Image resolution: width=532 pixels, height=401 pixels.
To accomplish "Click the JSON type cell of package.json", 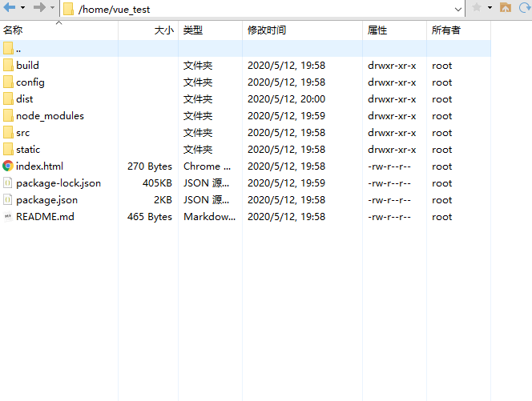I will point(206,200).
